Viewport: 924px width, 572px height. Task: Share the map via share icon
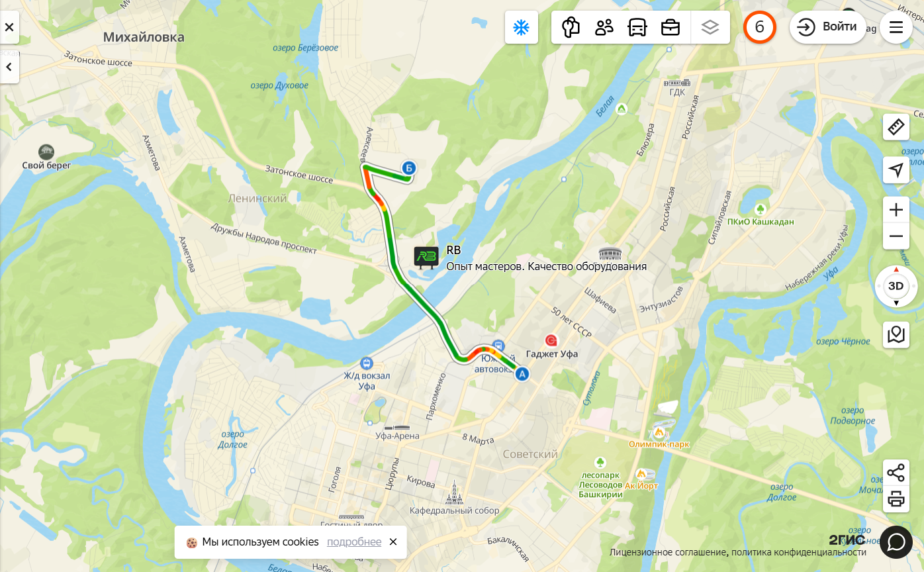(x=896, y=473)
